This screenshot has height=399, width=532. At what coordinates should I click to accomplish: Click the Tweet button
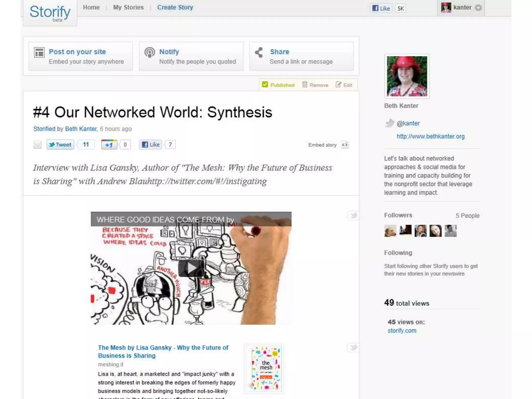[60, 145]
